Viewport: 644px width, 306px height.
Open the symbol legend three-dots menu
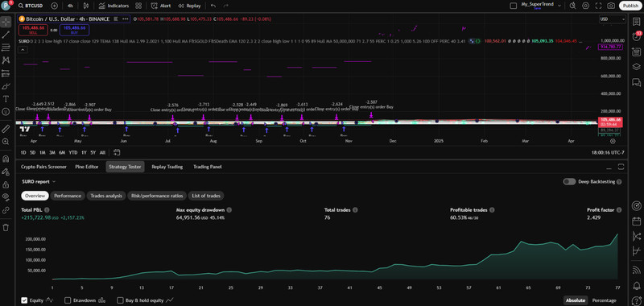pos(126,19)
